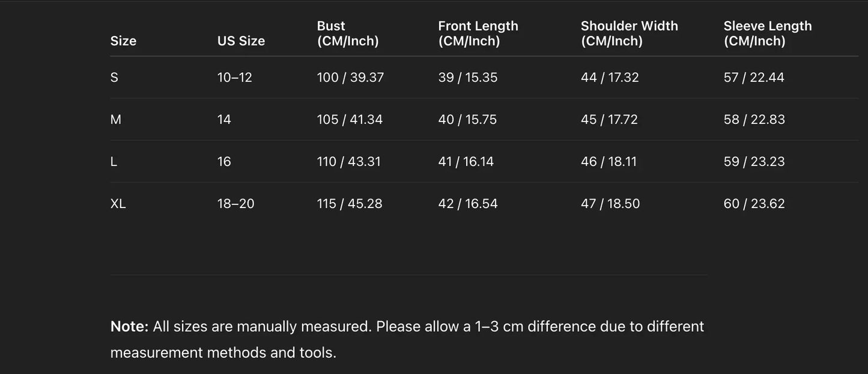
Task: Click the Bust (CM/Inch) column header
Action: (348, 34)
